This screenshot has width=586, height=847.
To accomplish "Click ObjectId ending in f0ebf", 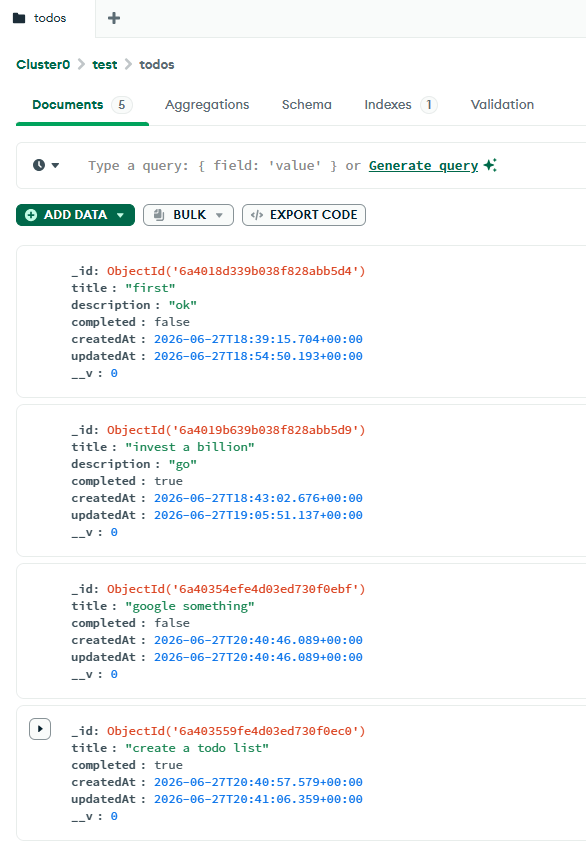I will [236, 589].
